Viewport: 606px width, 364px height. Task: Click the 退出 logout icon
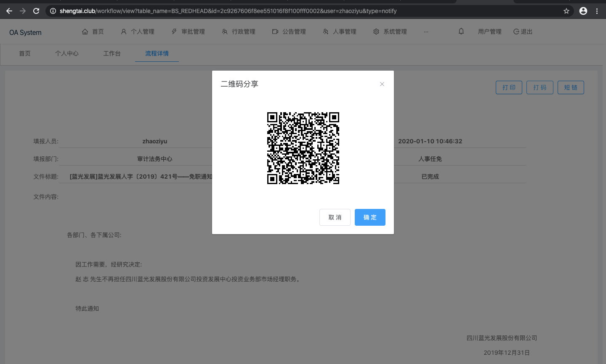pos(516,31)
